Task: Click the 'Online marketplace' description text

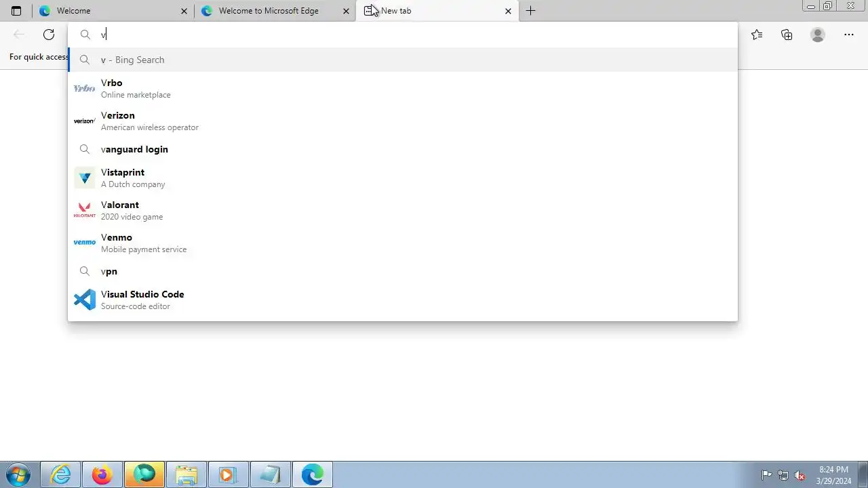Action: tap(136, 95)
